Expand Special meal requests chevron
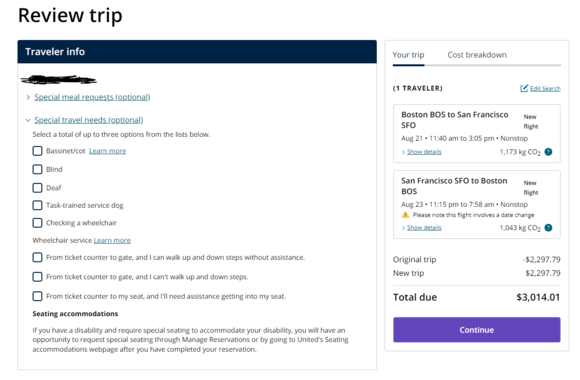This screenshot has width=580, height=380. pyautogui.click(x=28, y=97)
